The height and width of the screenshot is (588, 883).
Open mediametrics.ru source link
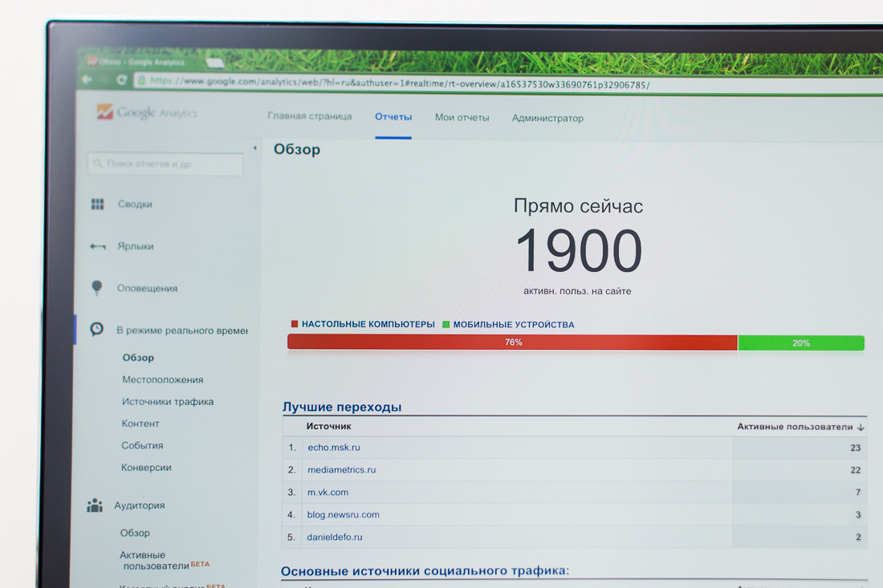341,470
